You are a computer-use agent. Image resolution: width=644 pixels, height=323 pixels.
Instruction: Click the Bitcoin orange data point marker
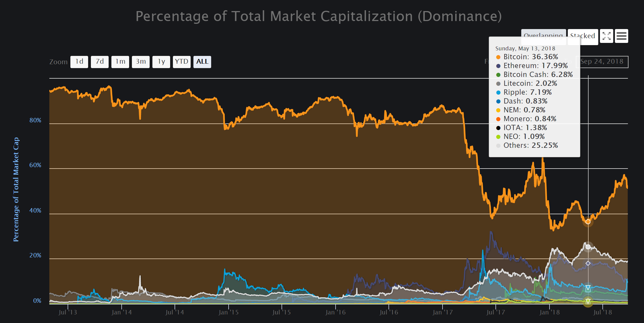click(588, 222)
